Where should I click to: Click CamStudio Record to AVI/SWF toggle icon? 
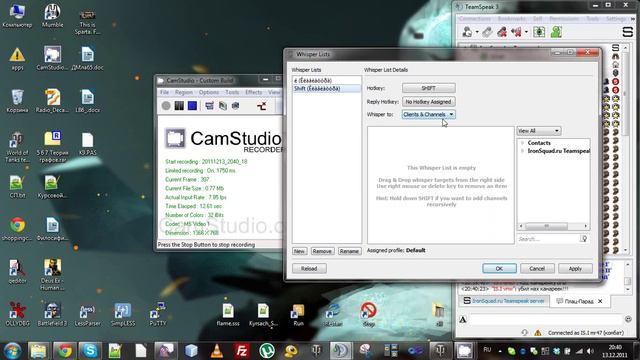pos(222,106)
